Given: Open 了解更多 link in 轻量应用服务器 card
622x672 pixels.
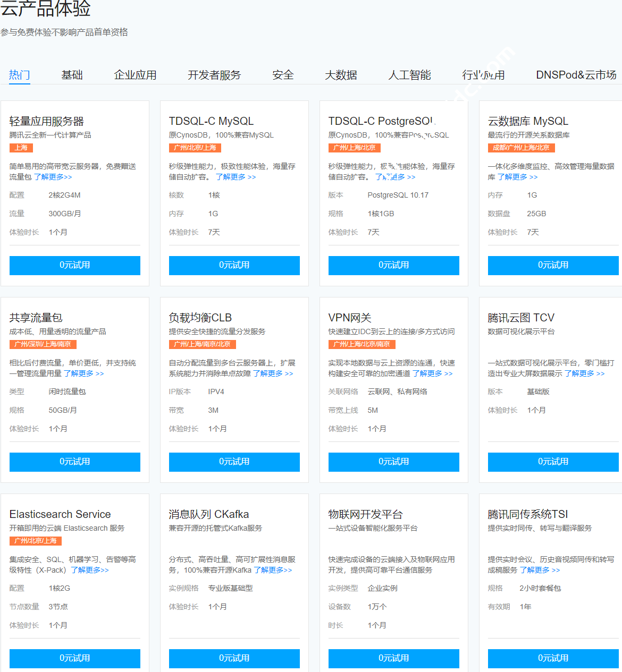Looking at the screenshot, I should pyautogui.click(x=53, y=177).
